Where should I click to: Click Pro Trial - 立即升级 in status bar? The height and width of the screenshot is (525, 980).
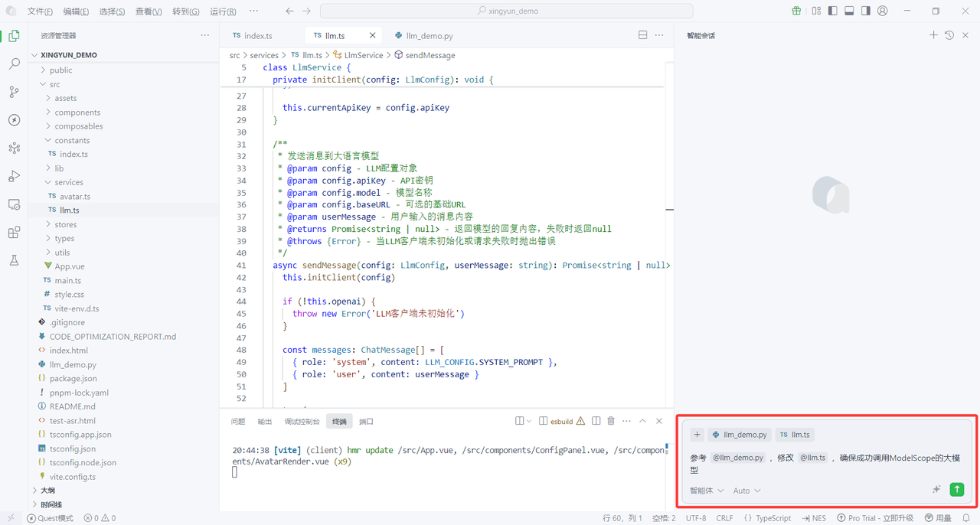(x=875, y=518)
